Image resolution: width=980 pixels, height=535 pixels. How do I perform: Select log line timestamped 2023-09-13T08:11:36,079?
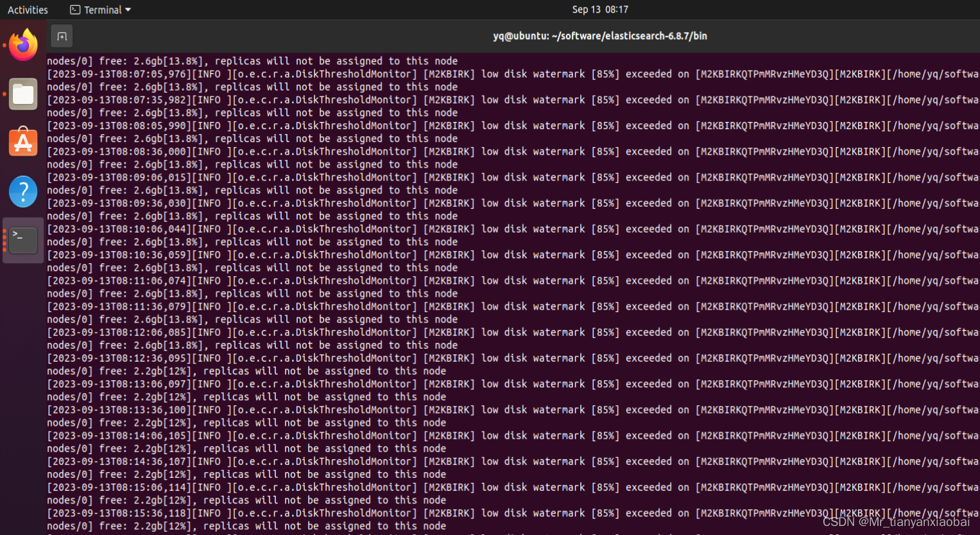point(513,306)
